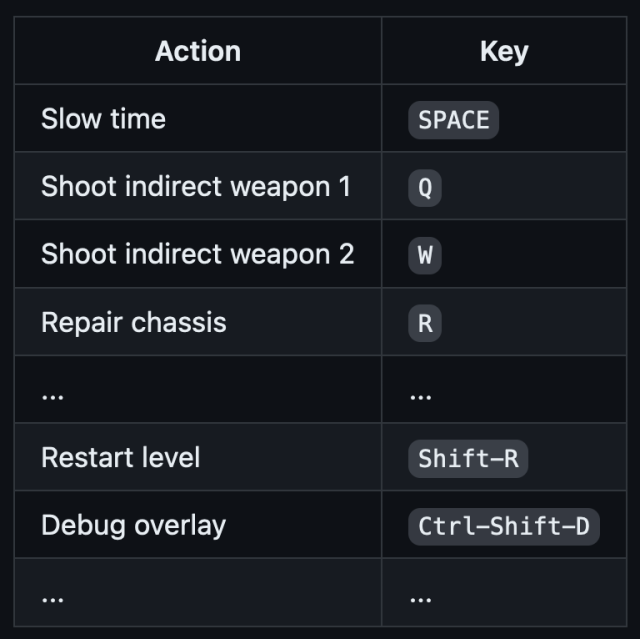Click the R key badge
Viewport: 640px width, 639px height.
[425, 324]
